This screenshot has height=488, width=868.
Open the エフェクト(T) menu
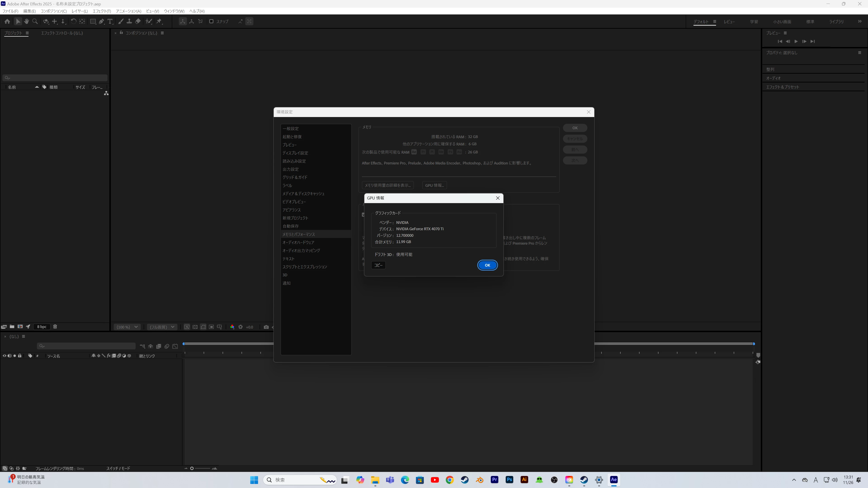tap(101, 11)
